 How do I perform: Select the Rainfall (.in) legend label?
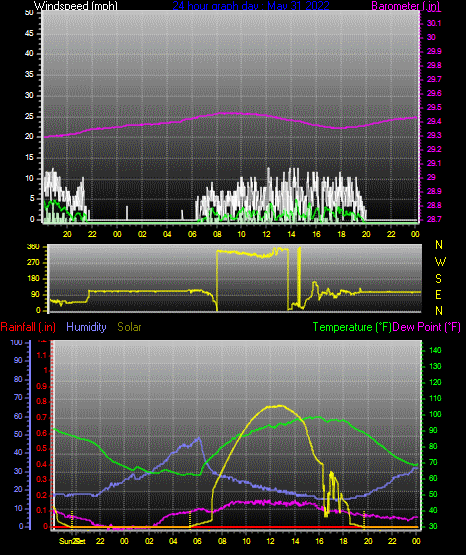point(28,327)
